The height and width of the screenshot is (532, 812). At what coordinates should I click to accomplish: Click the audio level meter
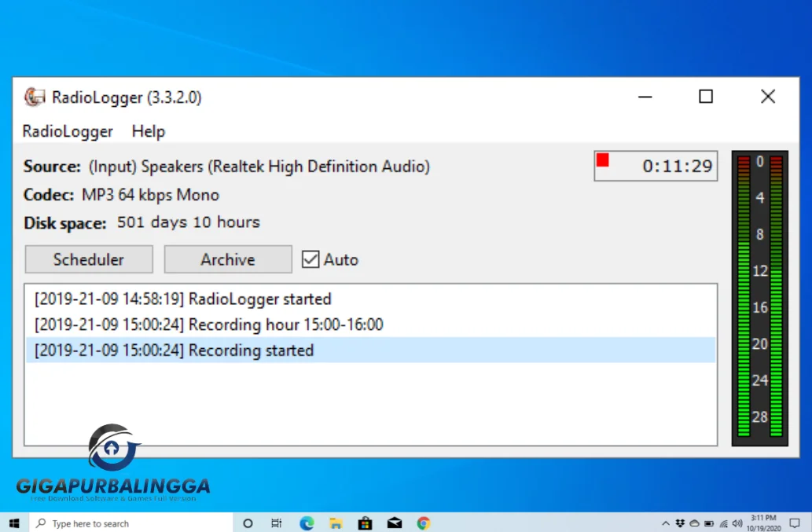pos(759,298)
